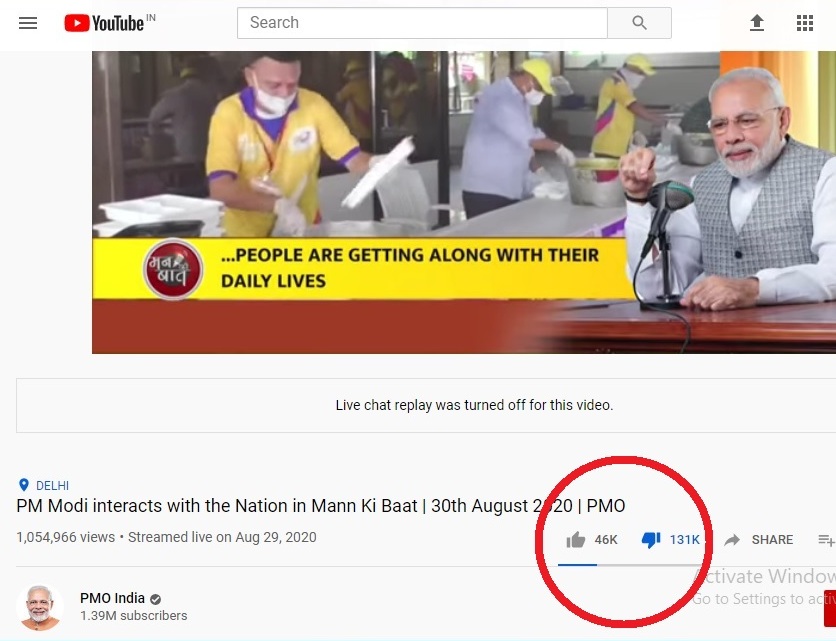Screen dimensions: 836x641
Task: Like the video with thumbs up
Action: (x=576, y=540)
